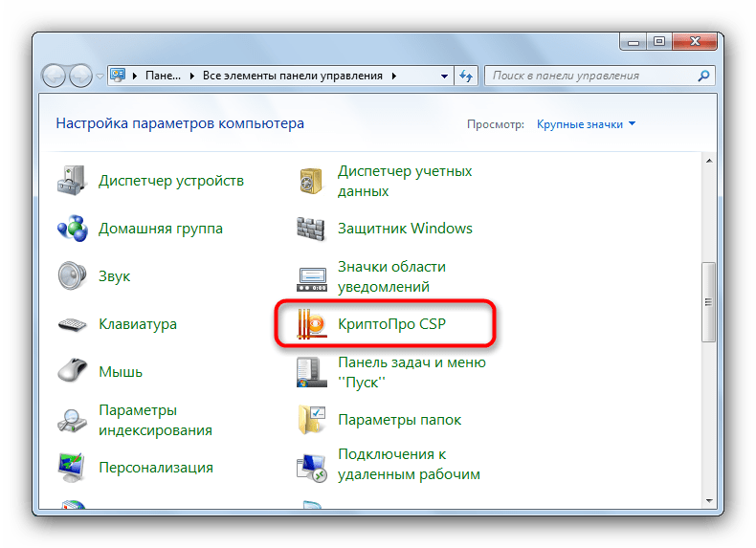This screenshot has height=548, width=756.
Task: Open the Персонализация monitor icon
Action: point(72,467)
